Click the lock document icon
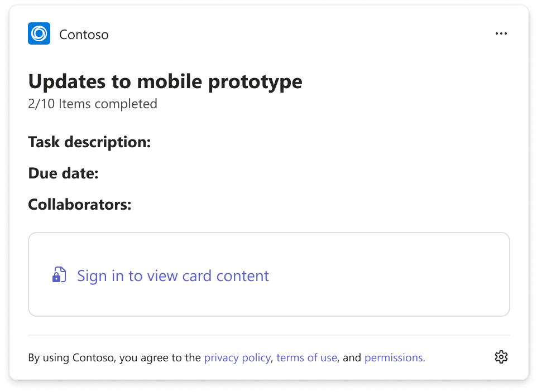This screenshot has height=392, width=537. (59, 275)
